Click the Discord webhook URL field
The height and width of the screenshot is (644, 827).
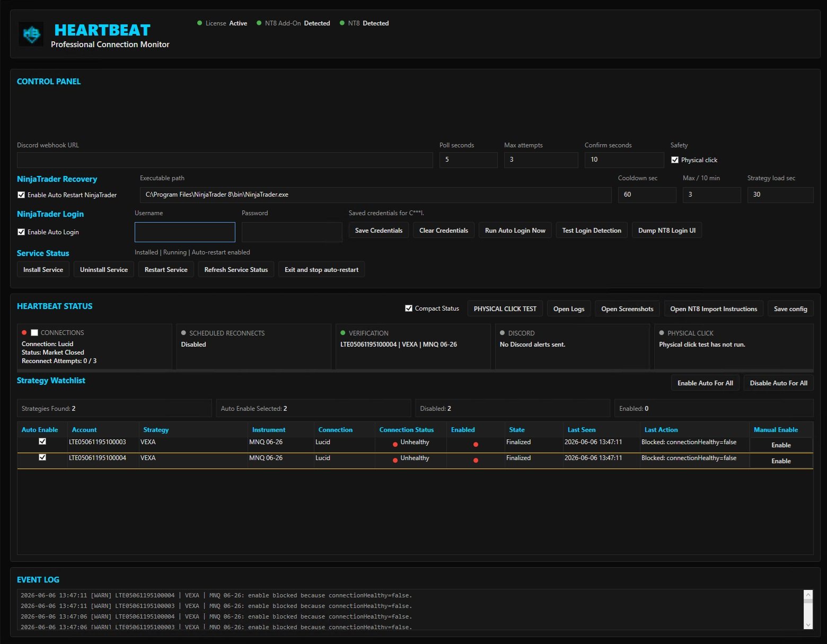click(225, 160)
